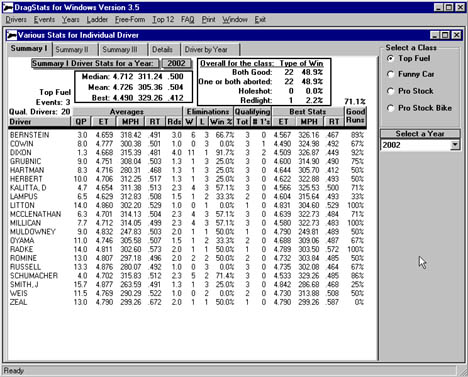Choose the Pro Stock Bike class option
Screen dimensions: 468x377
coord(390,108)
